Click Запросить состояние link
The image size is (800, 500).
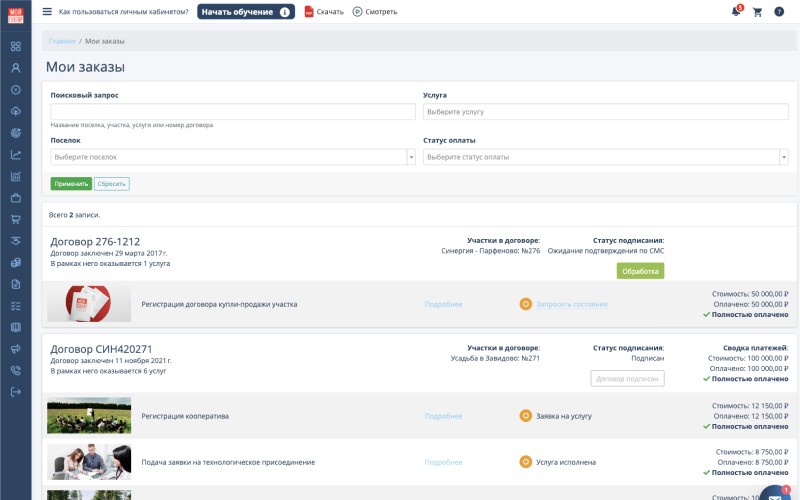click(x=566, y=303)
